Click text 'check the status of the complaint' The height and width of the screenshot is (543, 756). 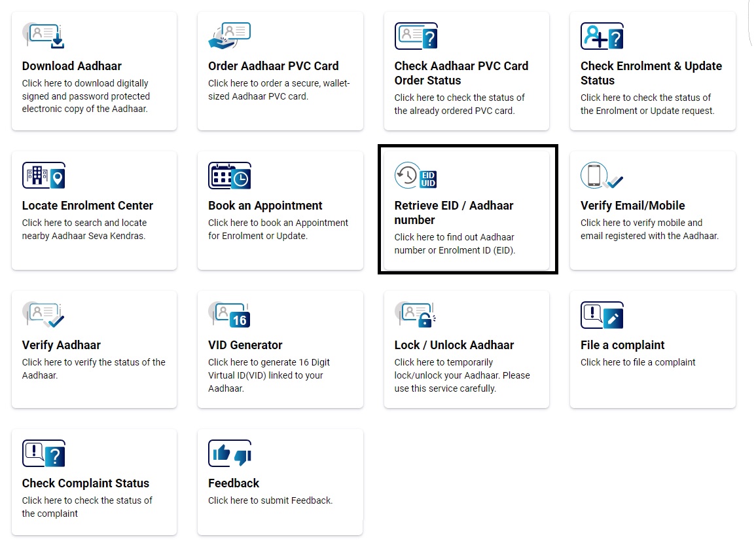(x=87, y=507)
